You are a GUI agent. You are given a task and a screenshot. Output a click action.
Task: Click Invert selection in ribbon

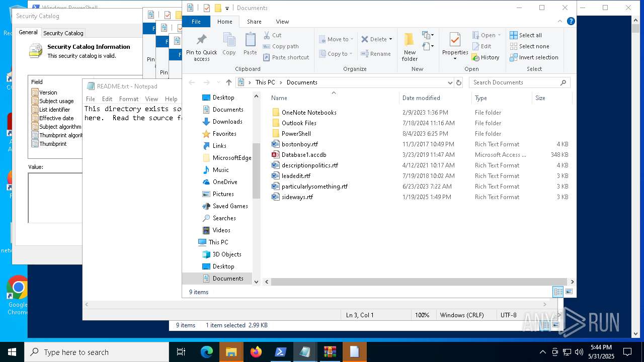(x=534, y=57)
